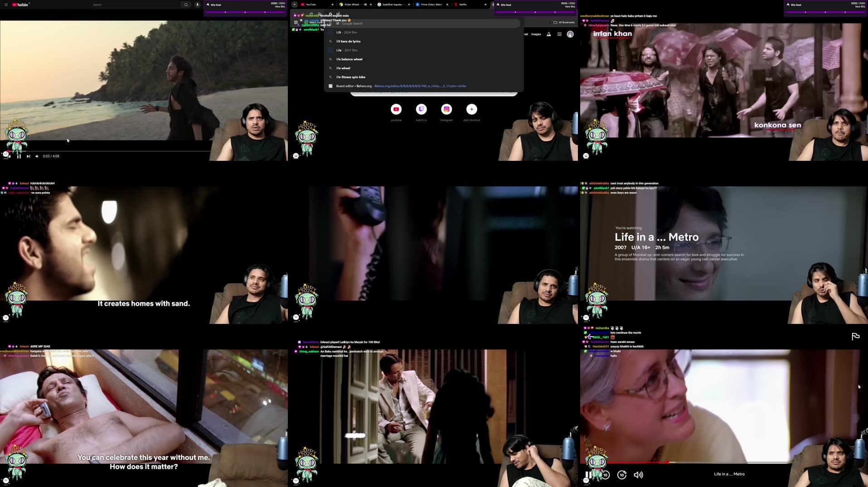Image resolution: width=868 pixels, height=487 pixels.
Task: Mute the Picker Wheel tab audio icon
Action: [x=365, y=5]
